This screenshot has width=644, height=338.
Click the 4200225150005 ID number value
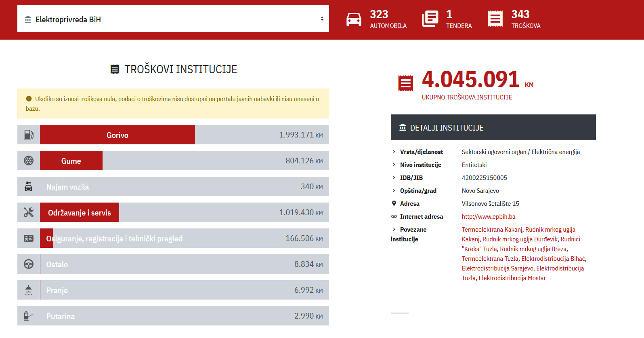(x=485, y=178)
